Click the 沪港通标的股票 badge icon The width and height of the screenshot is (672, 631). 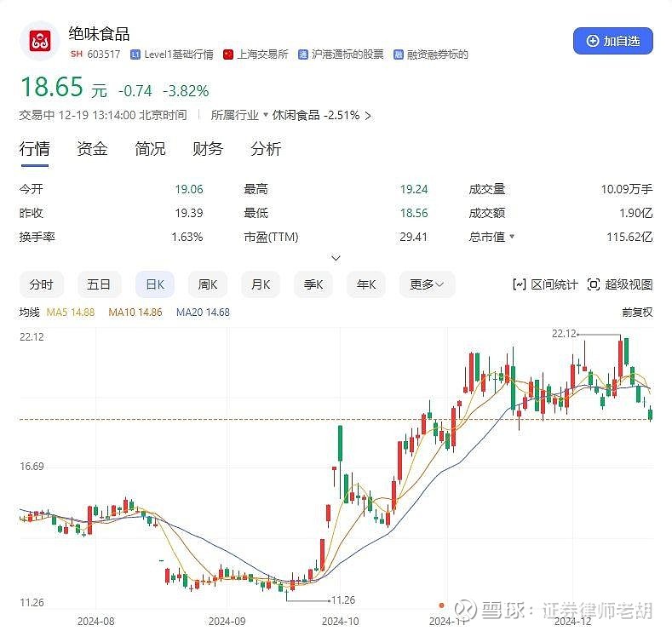tap(303, 54)
